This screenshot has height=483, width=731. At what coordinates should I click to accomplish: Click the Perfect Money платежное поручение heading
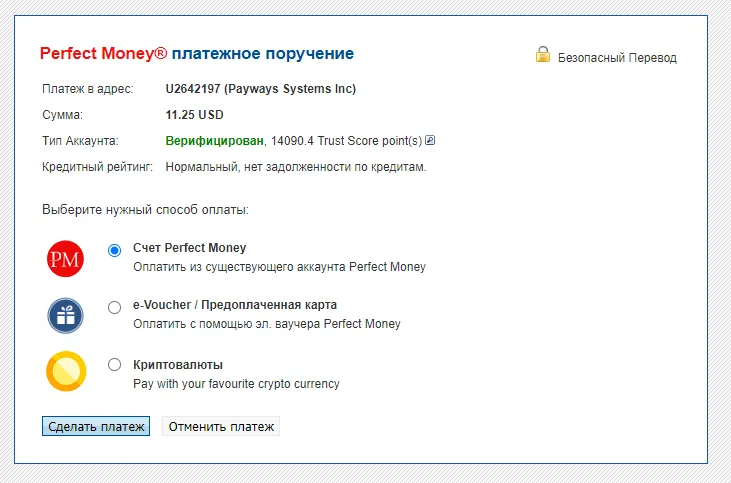pos(196,53)
